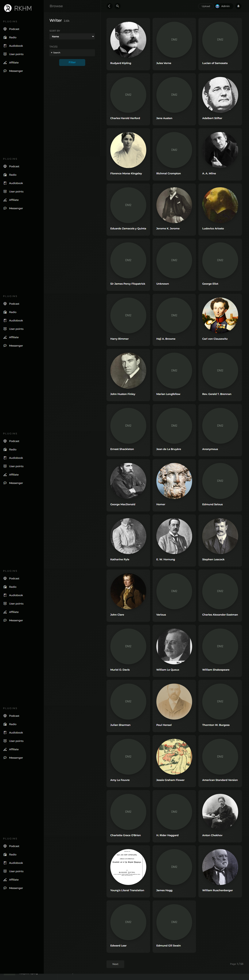Open the Ernest Shackleton link
The height and width of the screenshot is (980, 249).
pos(122,449)
